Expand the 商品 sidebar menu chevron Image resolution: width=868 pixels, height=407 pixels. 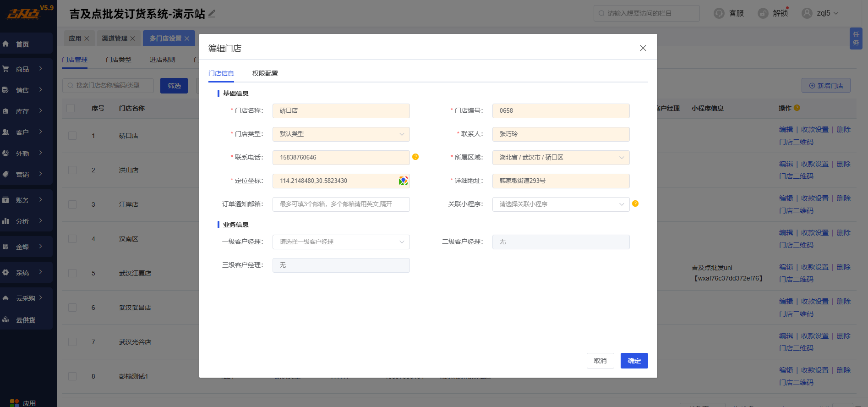(41, 69)
